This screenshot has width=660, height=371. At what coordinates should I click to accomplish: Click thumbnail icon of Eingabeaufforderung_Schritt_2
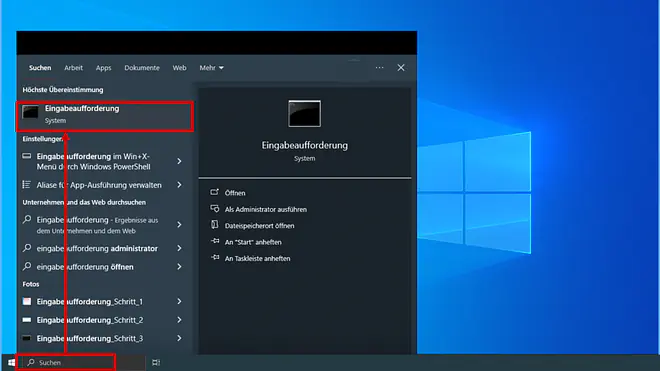pos(27,320)
